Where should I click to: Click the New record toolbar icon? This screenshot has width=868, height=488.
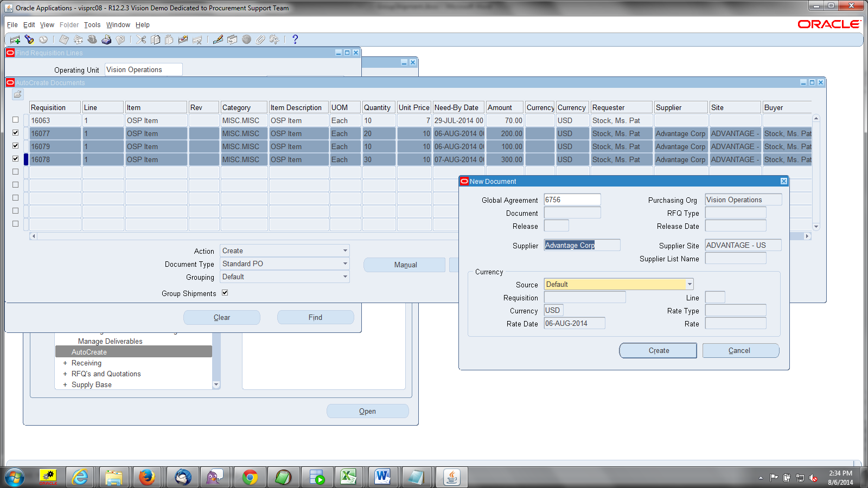point(15,40)
